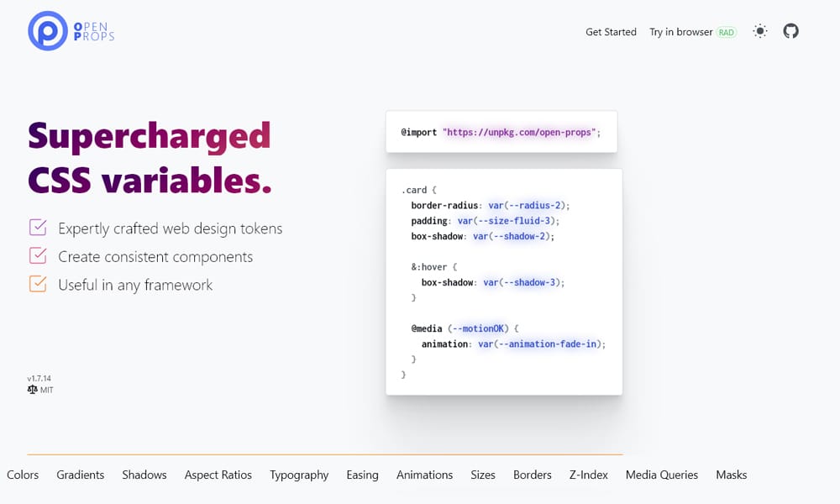
Task: Click the checkmark beside Expertly crafted tokens
Action: coord(38,228)
